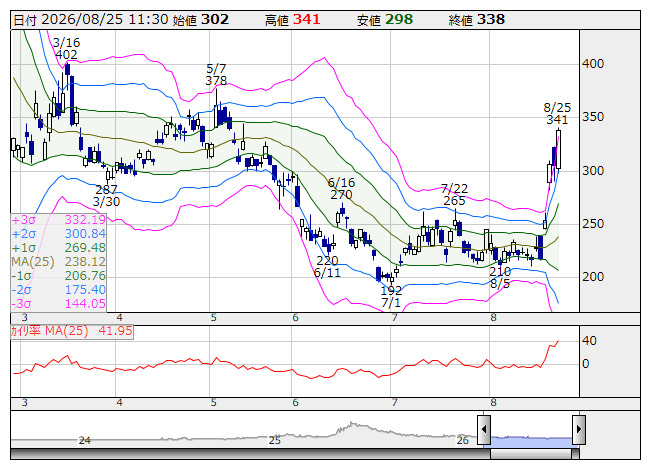Click the right range slider handle arrow
The width and height of the screenshot is (653, 470).
click(x=579, y=429)
